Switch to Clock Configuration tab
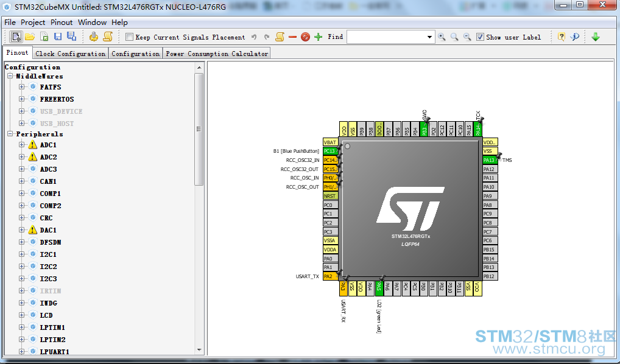The height and width of the screenshot is (364, 620). (71, 54)
